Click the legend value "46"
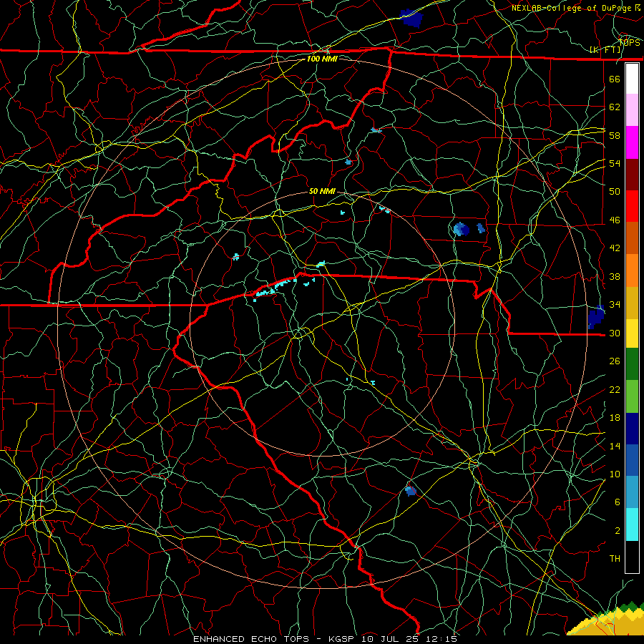Viewport: 644px width, 644px height. (x=615, y=220)
